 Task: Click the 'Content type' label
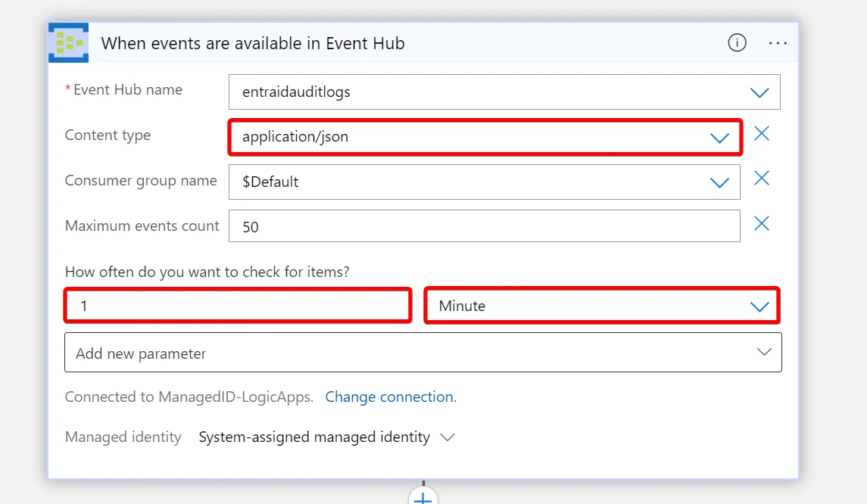108,135
